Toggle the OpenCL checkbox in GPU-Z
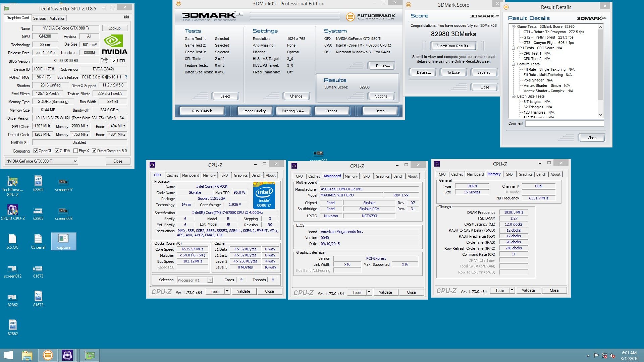This screenshot has width=644, height=362. pos(36,151)
